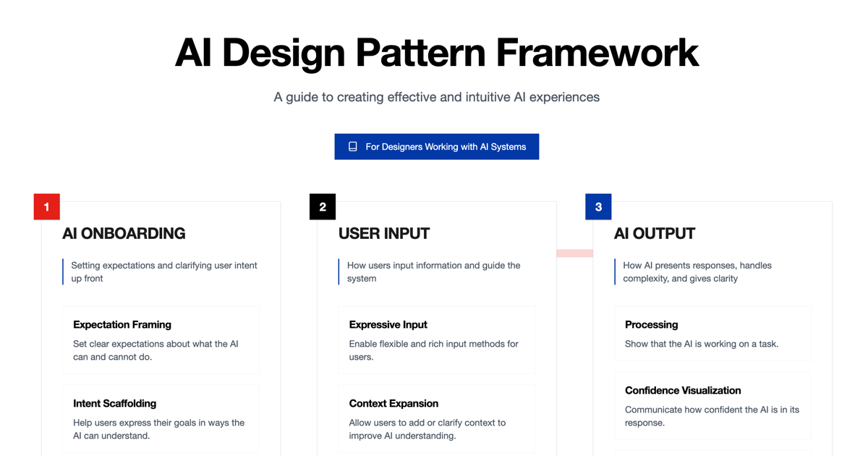Click the pink connector bar between columns
The width and height of the screenshot is (868, 456).
pos(574,253)
